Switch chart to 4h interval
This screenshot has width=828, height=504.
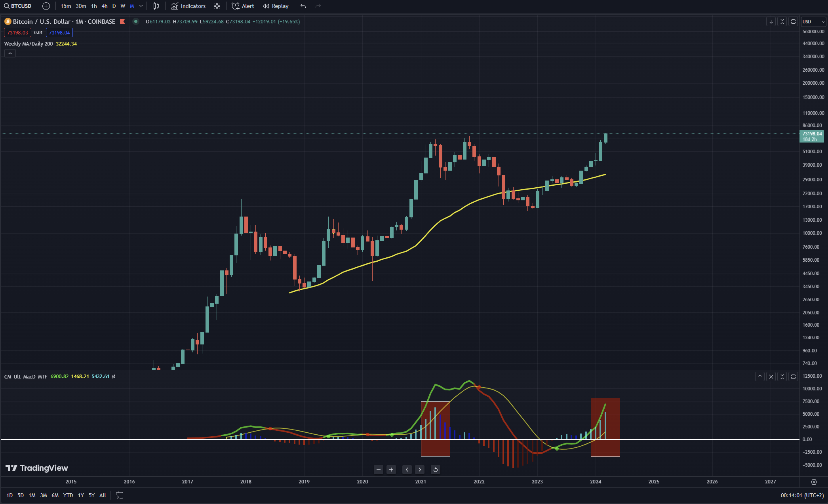(x=105, y=6)
